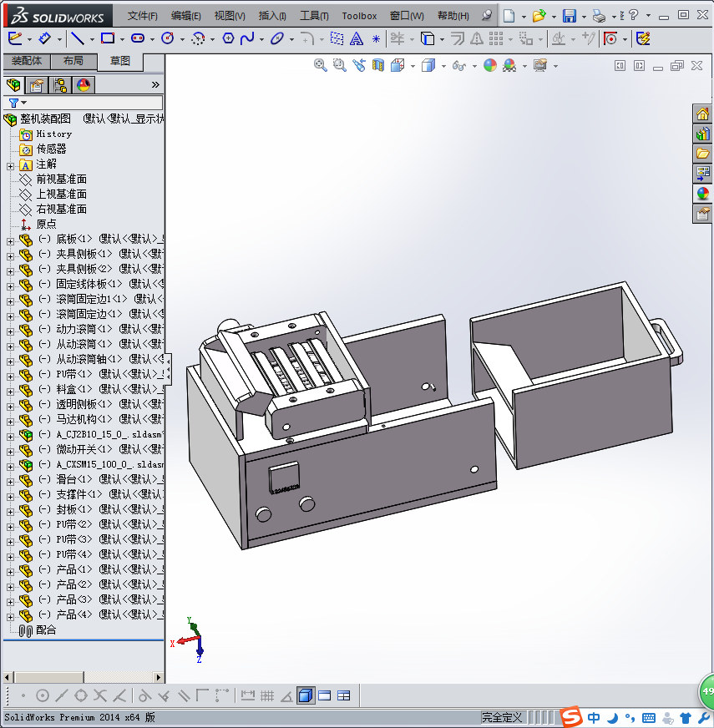Open the FeatureManager design tree tab
This screenshot has width=714, height=728.
coord(13,85)
